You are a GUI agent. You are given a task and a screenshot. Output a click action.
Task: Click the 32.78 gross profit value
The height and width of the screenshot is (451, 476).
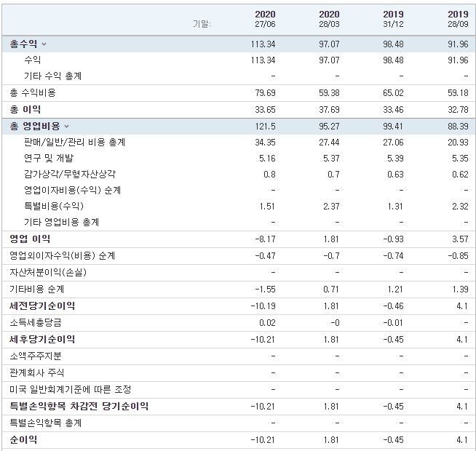[458, 109]
